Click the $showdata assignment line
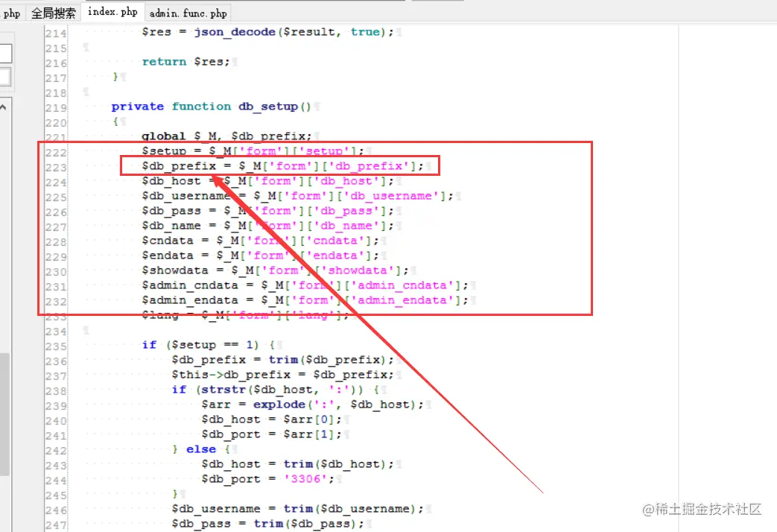This screenshot has height=532, width=777. 275,270
